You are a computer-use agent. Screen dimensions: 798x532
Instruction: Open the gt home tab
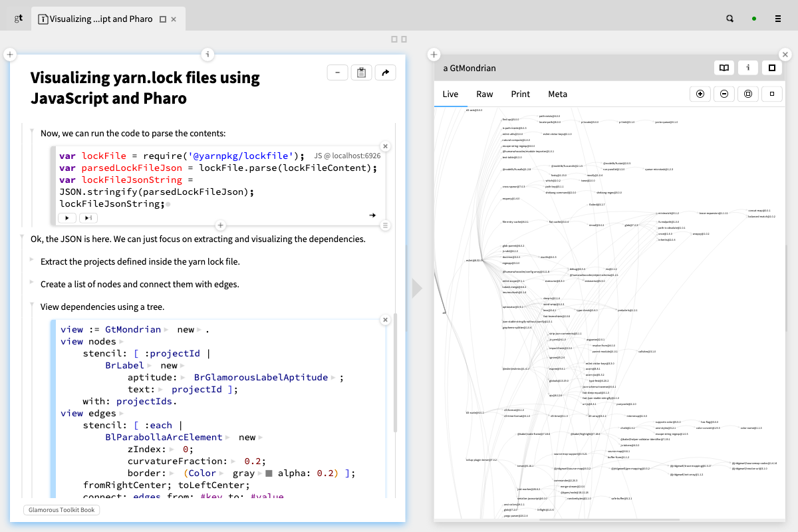click(x=19, y=19)
